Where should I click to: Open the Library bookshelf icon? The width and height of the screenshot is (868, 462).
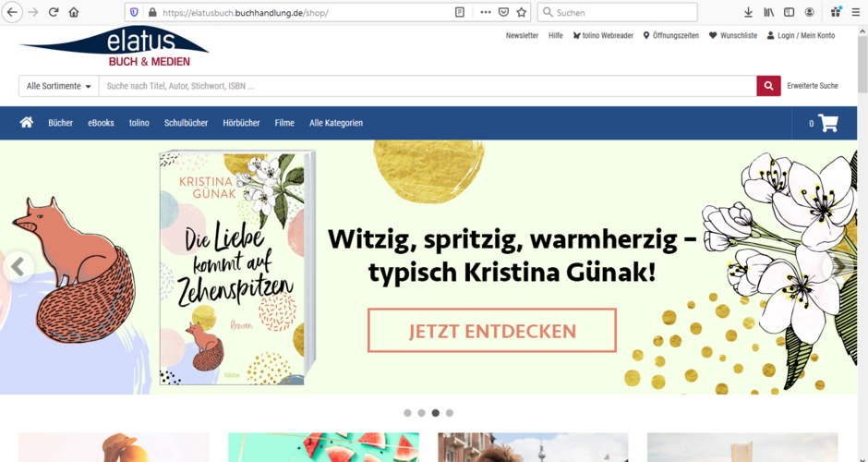tap(769, 12)
